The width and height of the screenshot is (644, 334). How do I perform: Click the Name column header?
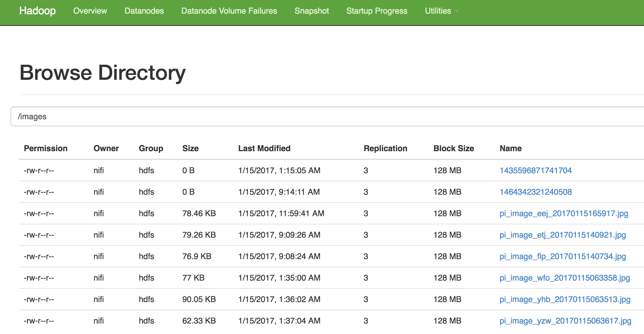pos(510,148)
